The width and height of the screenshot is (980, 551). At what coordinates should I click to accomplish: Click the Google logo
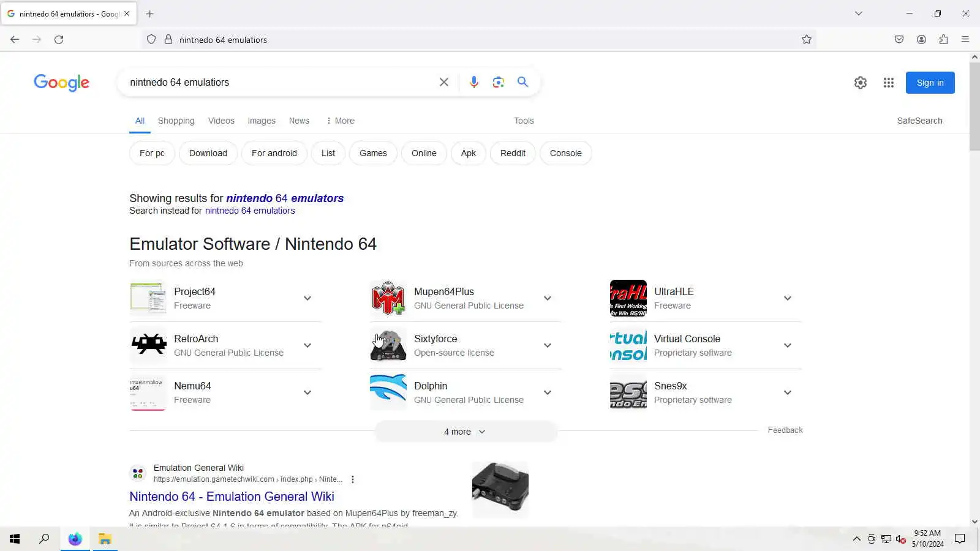click(61, 82)
